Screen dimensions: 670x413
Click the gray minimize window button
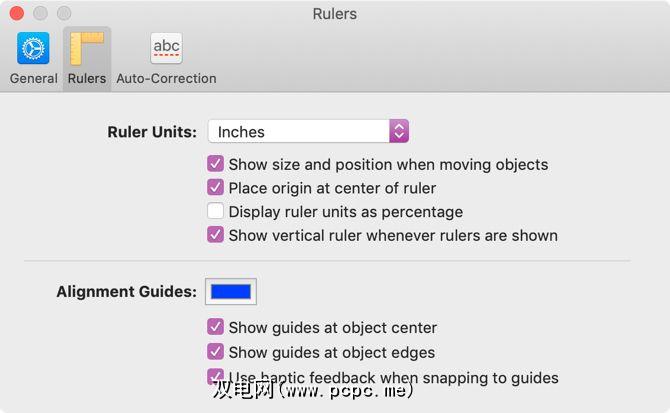41,14
